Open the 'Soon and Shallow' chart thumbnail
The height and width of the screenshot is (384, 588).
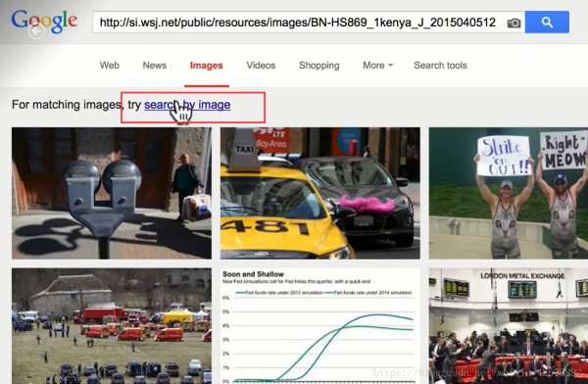[x=319, y=326]
